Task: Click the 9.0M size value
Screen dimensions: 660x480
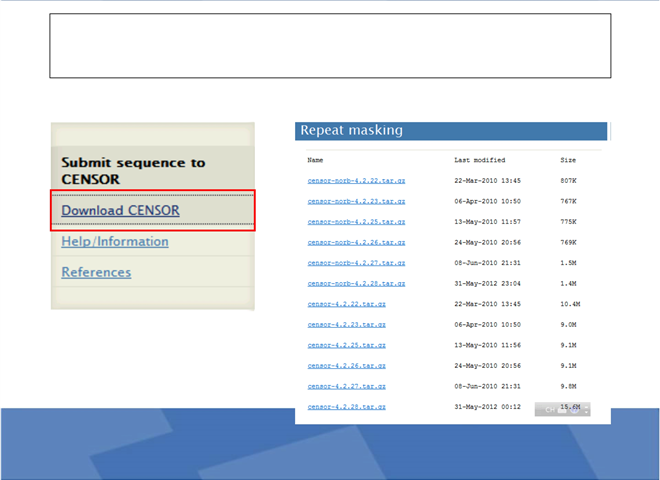Action: [568, 325]
